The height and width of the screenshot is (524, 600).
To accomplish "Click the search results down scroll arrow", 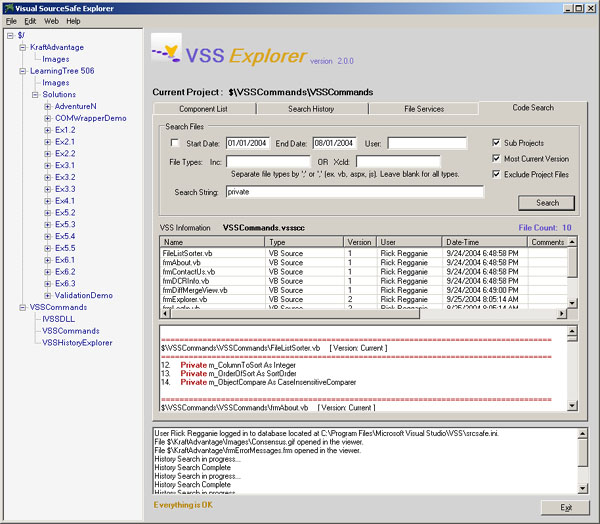I will pyautogui.click(x=572, y=406).
